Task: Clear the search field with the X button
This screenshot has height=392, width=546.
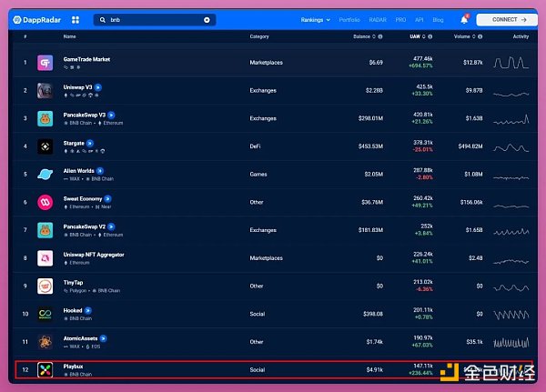Action: point(207,19)
